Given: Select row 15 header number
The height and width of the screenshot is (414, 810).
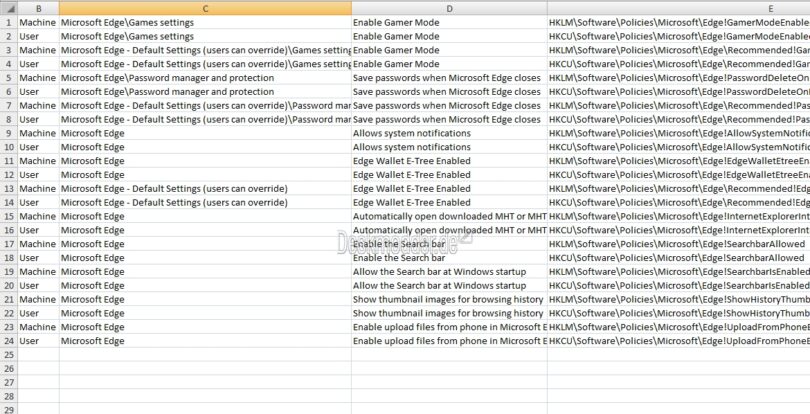Looking at the screenshot, I should click(x=8, y=216).
